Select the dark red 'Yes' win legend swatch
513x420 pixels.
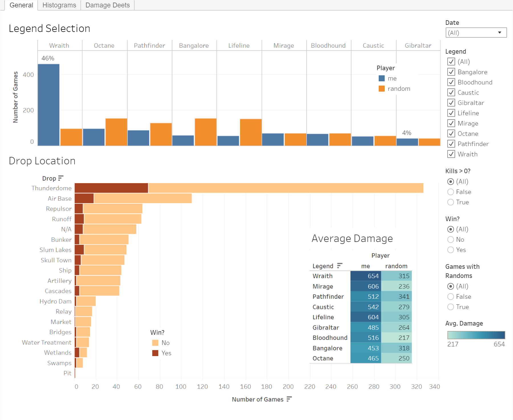pyautogui.click(x=155, y=353)
